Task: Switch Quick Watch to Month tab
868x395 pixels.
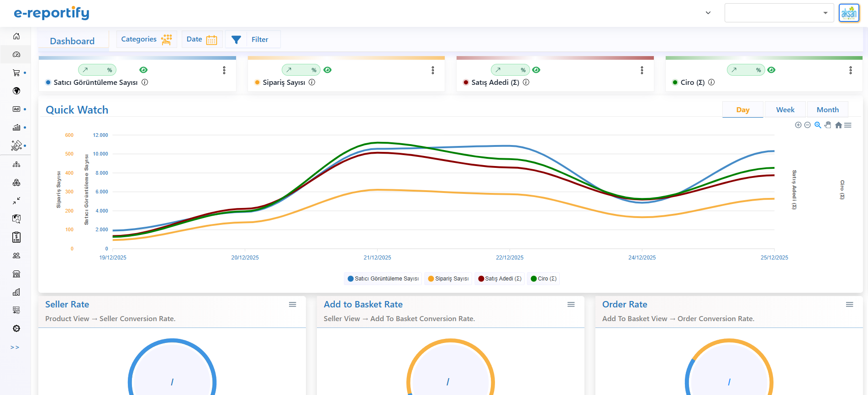Action: coord(827,110)
